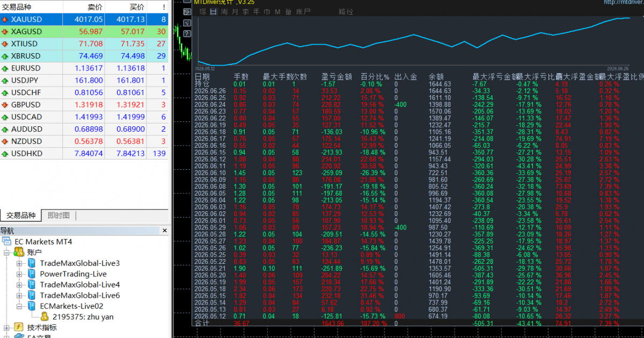Select the 年 yearly period tab

point(256,12)
